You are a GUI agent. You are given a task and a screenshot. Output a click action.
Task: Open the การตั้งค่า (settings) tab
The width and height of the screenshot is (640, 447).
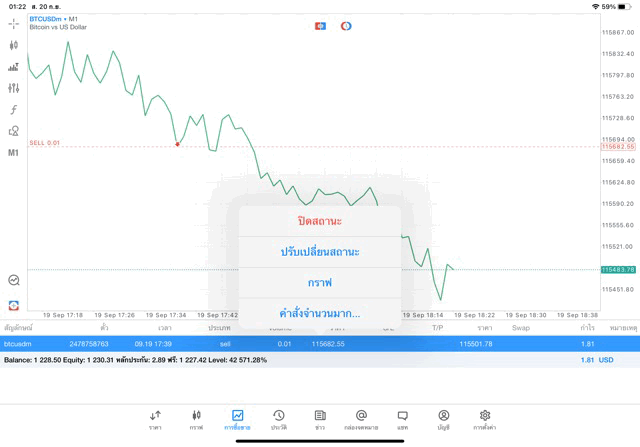point(485,419)
